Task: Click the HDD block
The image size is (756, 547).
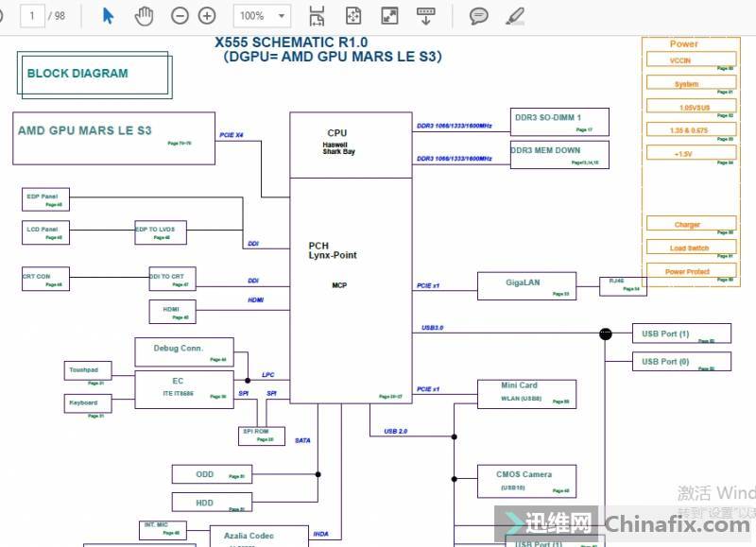Action: (x=212, y=503)
